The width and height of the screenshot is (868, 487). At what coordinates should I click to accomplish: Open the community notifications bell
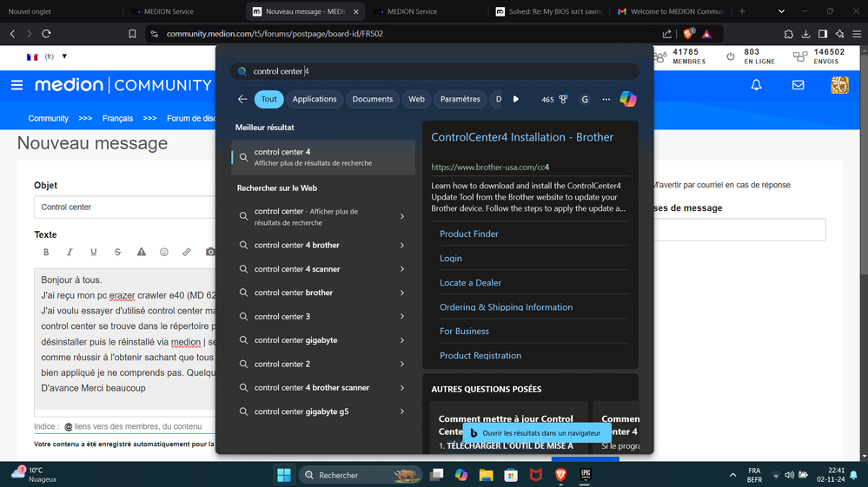pos(756,85)
